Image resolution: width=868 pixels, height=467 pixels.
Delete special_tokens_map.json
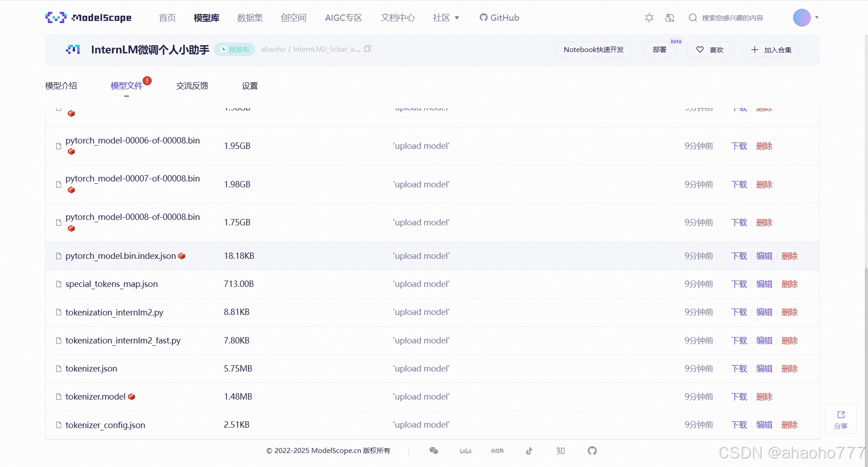[790, 284]
